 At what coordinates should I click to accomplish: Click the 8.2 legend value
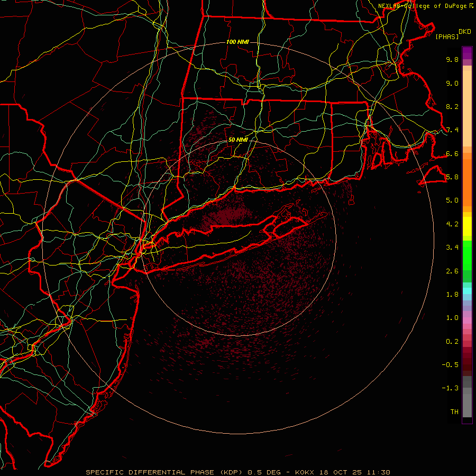point(452,106)
